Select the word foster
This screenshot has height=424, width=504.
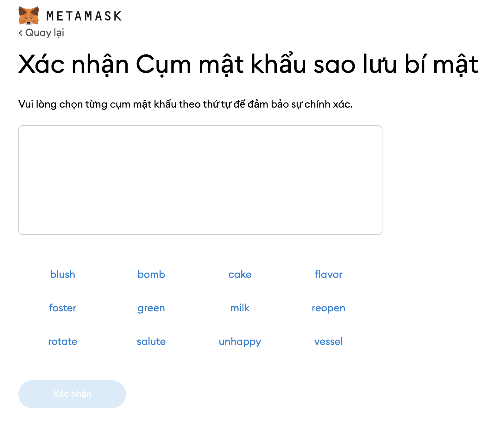click(63, 308)
